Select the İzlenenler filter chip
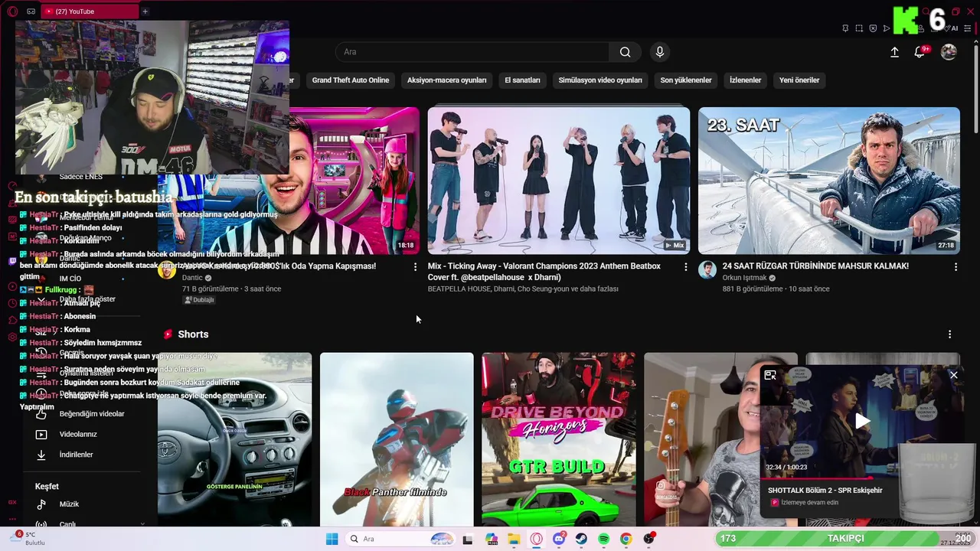This screenshot has width=980, height=551. [x=745, y=80]
